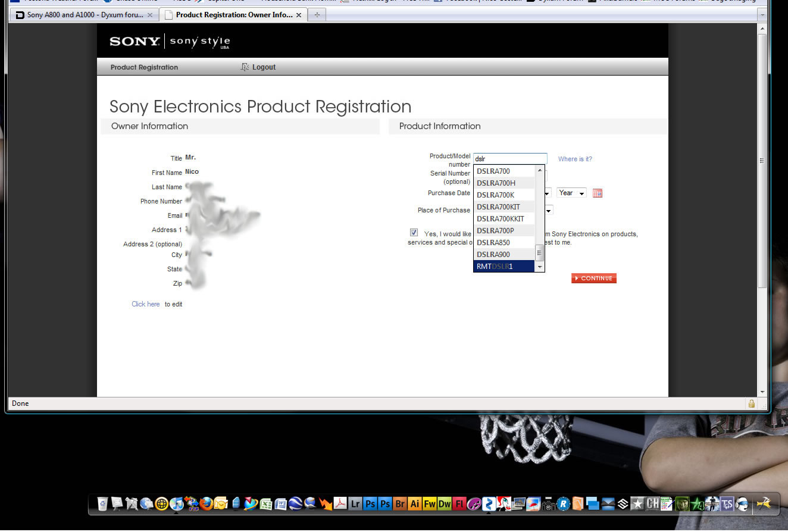Open the Place of Purchase dropdown arrow

click(x=549, y=210)
